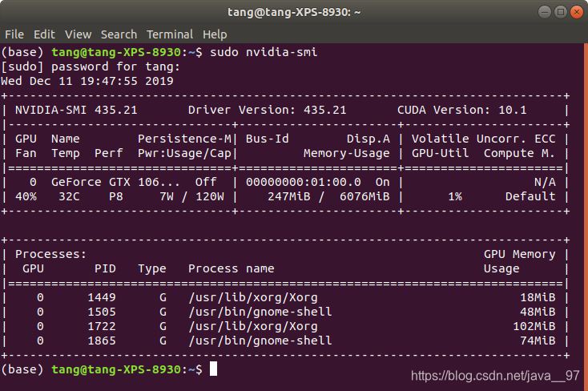Click the 'Process name' column header
The height and width of the screenshot is (391, 588).
point(231,268)
